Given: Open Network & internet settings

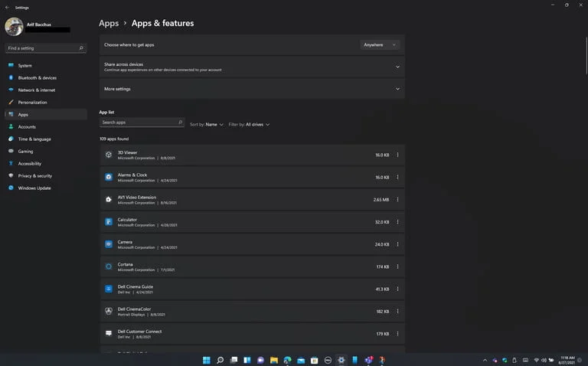Looking at the screenshot, I should click(46, 90).
